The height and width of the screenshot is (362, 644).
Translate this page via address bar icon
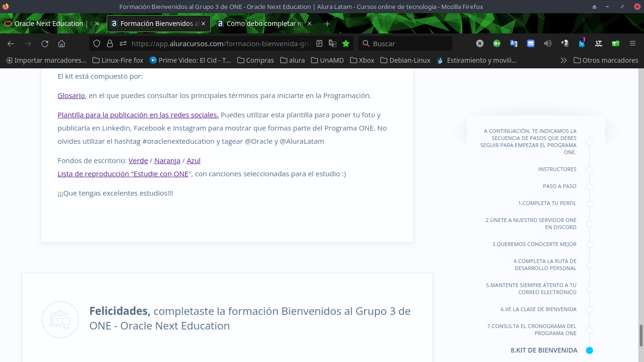point(333,43)
